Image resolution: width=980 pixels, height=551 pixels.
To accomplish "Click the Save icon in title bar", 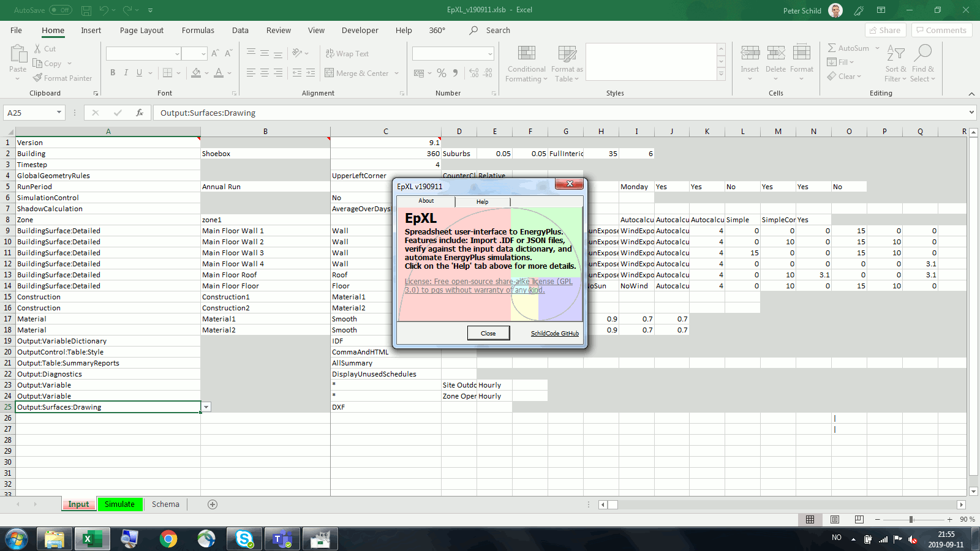I will tap(86, 10).
